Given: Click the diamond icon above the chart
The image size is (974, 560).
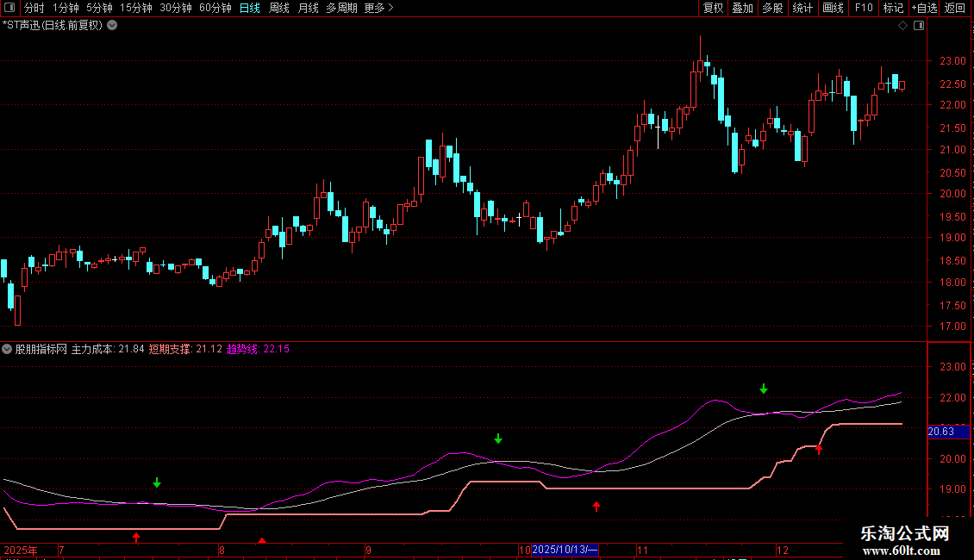Looking at the screenshot, I should (903, 26).
